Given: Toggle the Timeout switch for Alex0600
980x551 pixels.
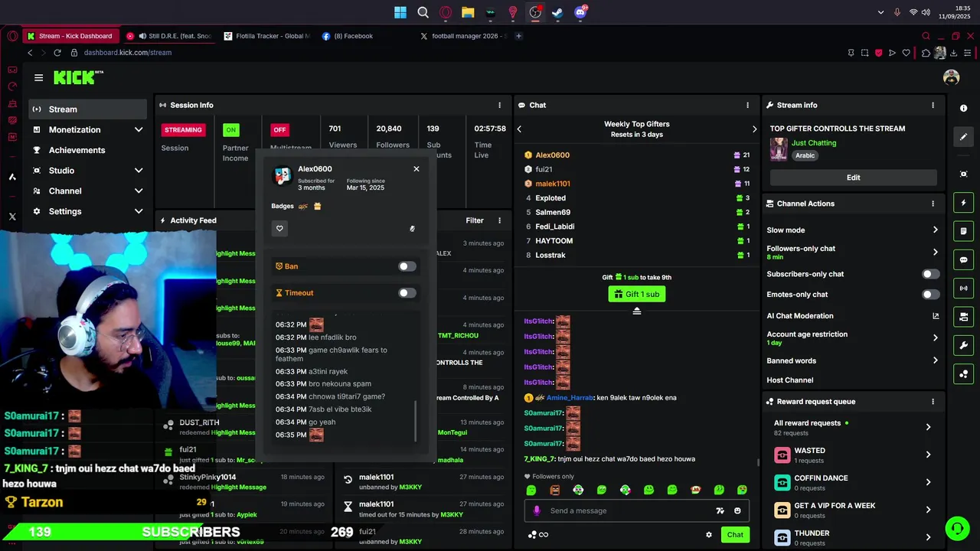Looking at the screenshot, I should pyautogui.click(x=407, y=293).
